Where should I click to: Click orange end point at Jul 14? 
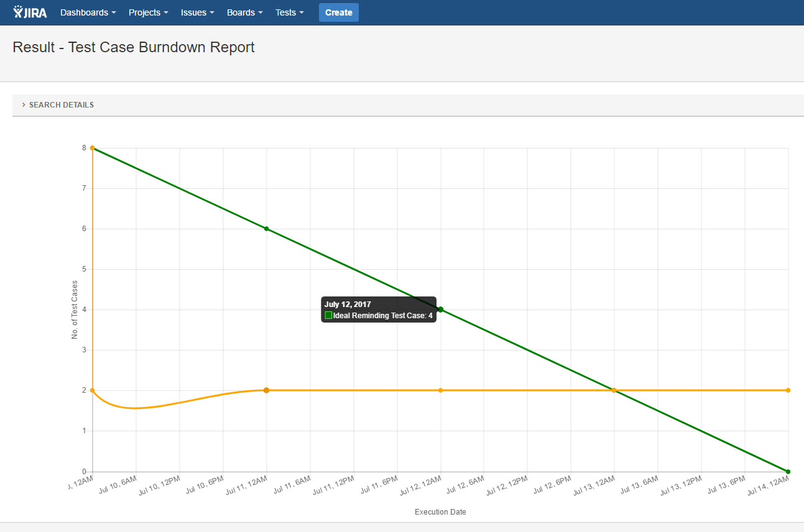tap(788, 390)
